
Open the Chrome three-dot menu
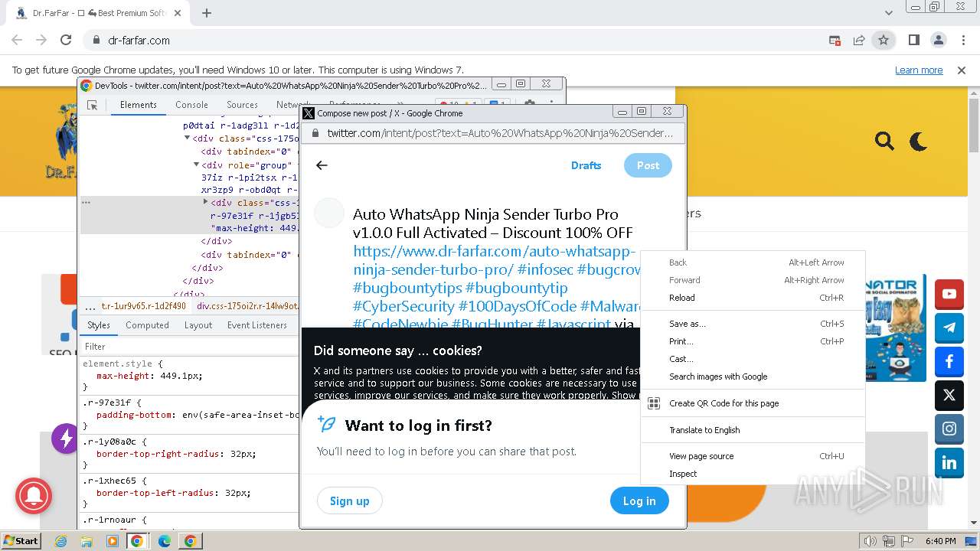962,40
